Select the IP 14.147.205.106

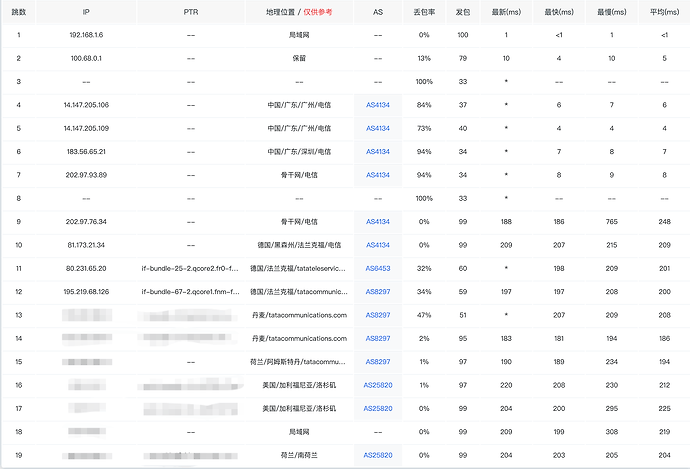tap(86, 105)
